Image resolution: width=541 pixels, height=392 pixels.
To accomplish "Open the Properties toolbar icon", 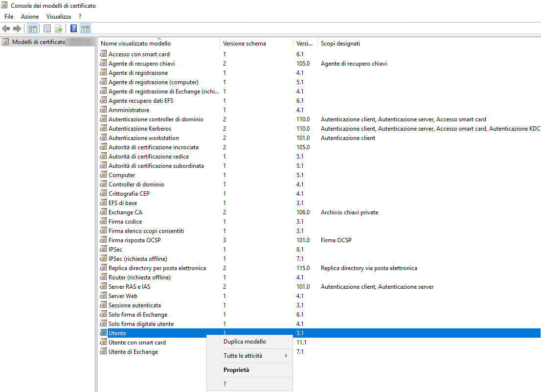I will (x=47, y=29).
